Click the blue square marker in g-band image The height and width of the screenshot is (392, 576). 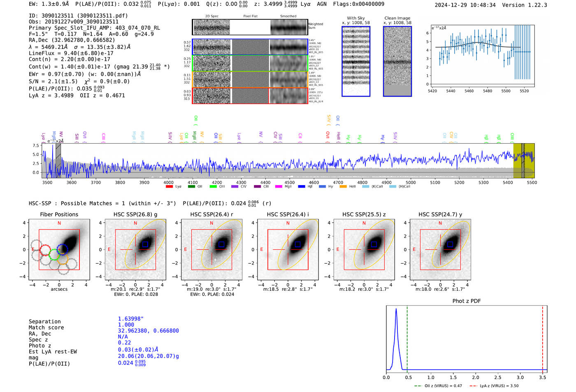145,244
